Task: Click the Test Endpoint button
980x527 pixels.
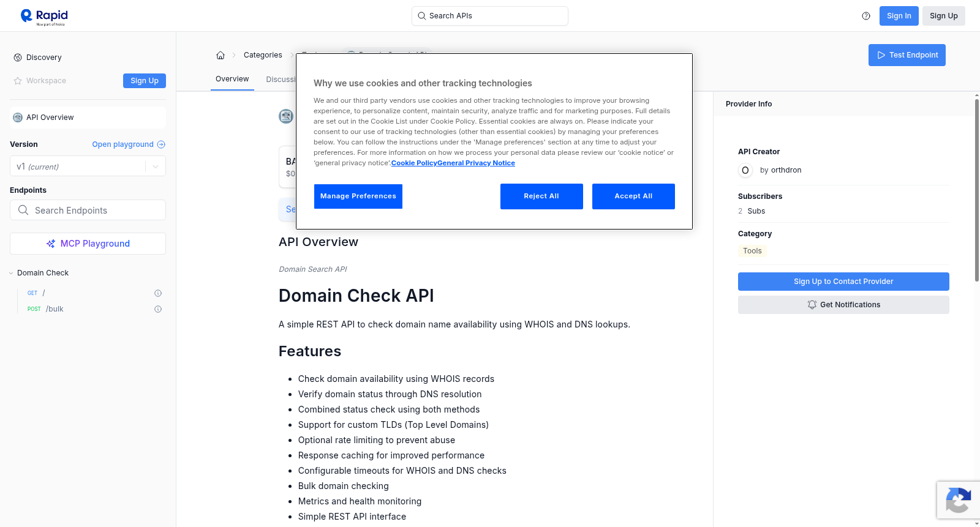Action: point(907,55)
